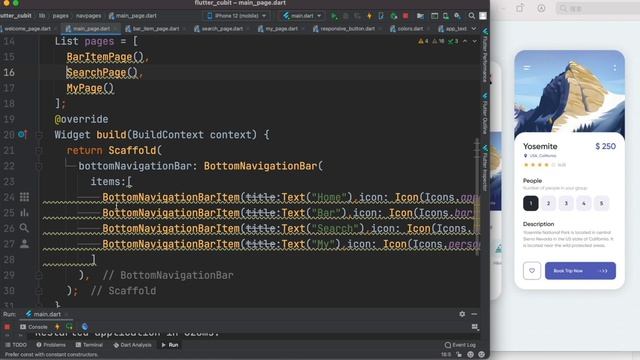Click the navpages breadcrumb
This screenshot has width=640, height=360.
[88, 16]
